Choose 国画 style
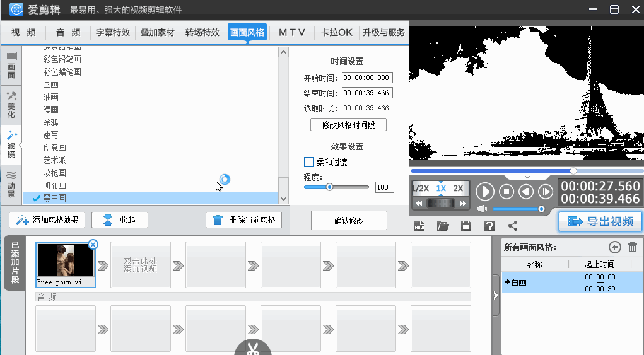The height and width of the screenshot is (355, 644). click(x=51, y=84)
